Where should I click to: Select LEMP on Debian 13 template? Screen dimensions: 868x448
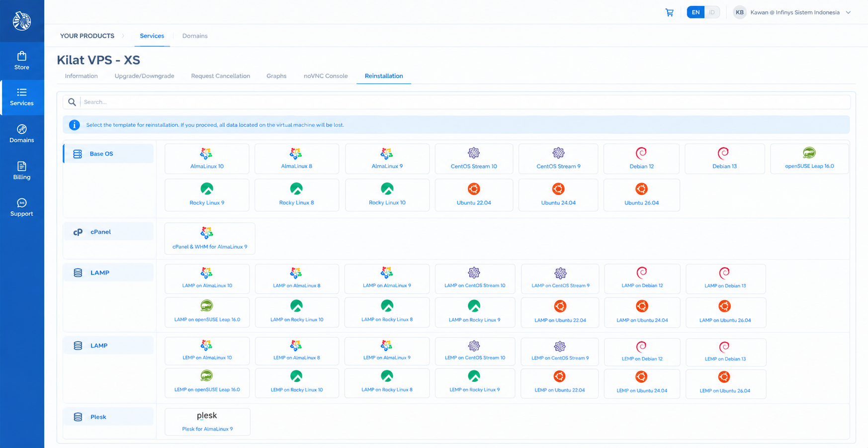725,352
